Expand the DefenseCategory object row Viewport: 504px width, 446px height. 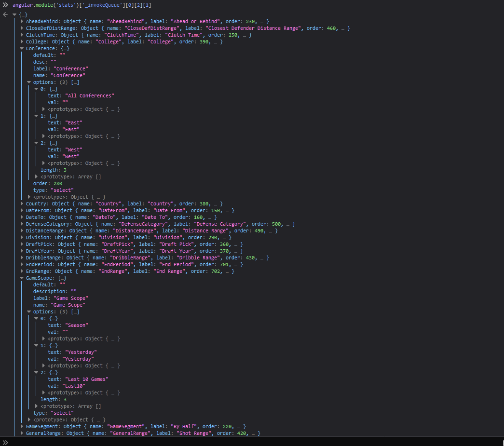(22, 224)
